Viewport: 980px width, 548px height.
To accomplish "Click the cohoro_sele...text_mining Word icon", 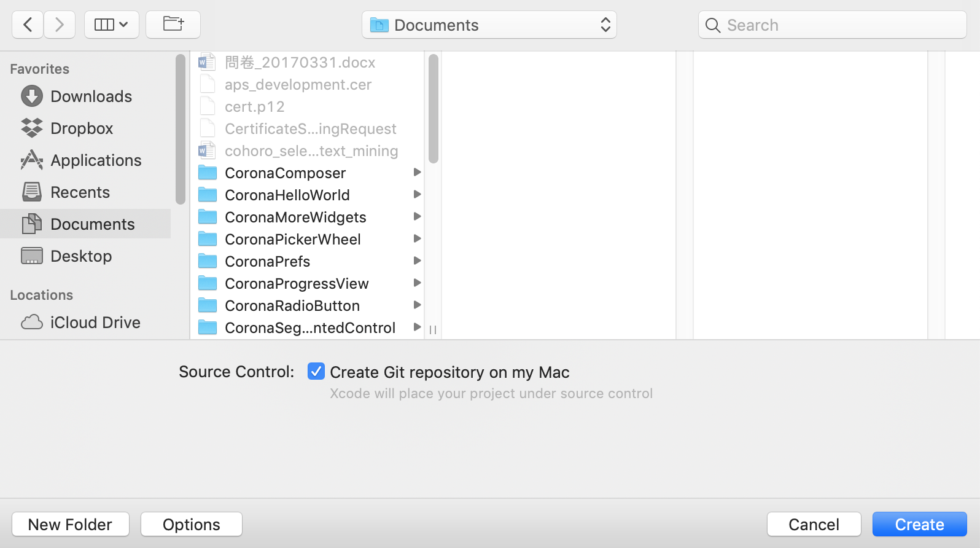I will point(207,151).
